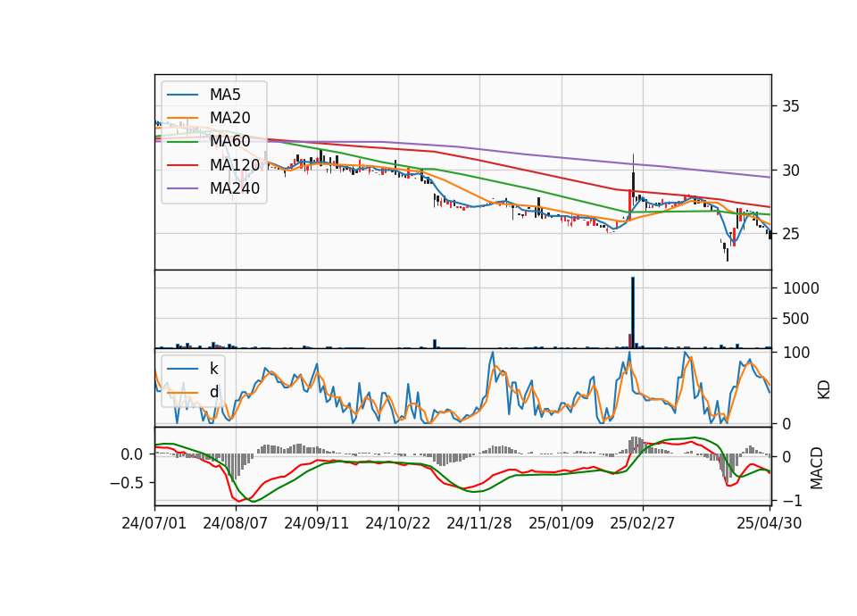Click the volume axis value 500
This screenshot has height=616, width=857.
point(795,319)
